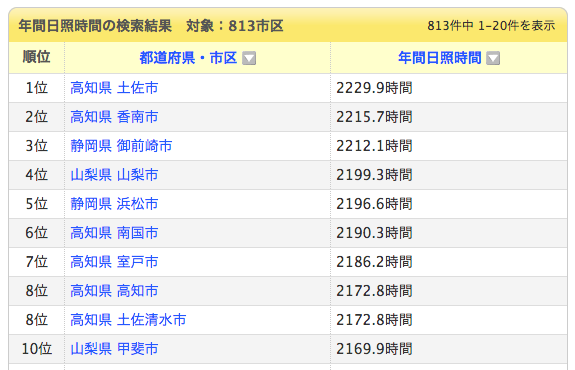575x370 pixels.
Task: Click the 2190.3時間 value
Action: (x=374, y=233)
